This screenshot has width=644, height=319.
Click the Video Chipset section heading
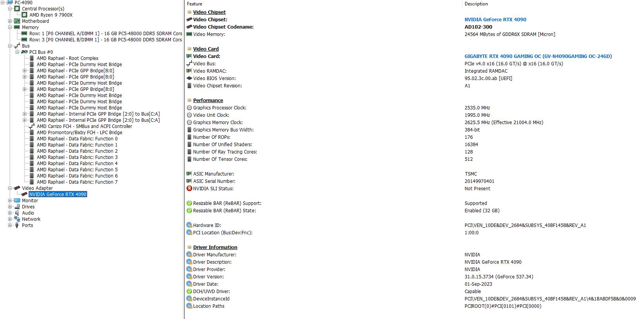pos(209,12)
